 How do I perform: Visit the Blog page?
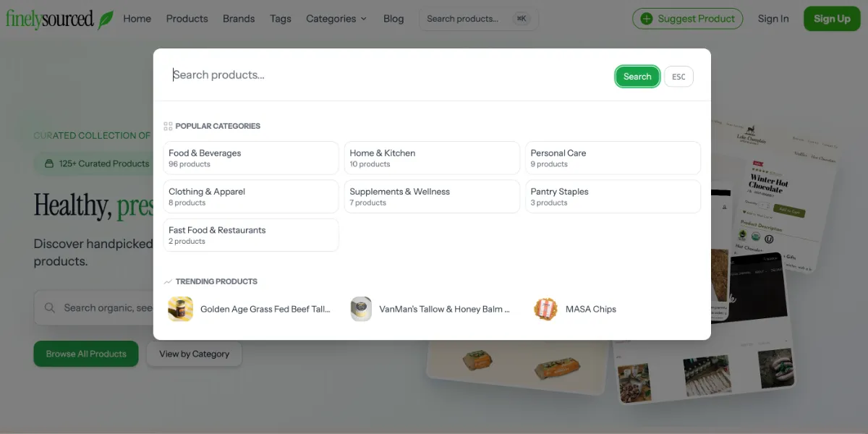pos(393,19)
